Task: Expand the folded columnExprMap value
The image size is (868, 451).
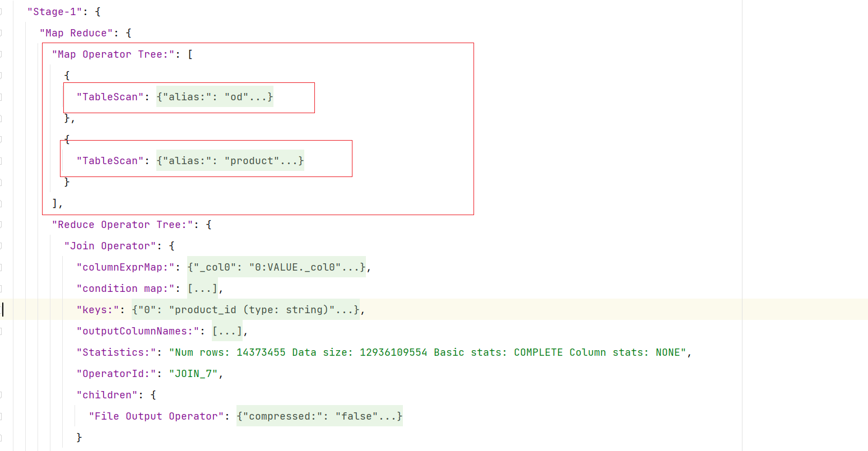Action: point(276,267)
